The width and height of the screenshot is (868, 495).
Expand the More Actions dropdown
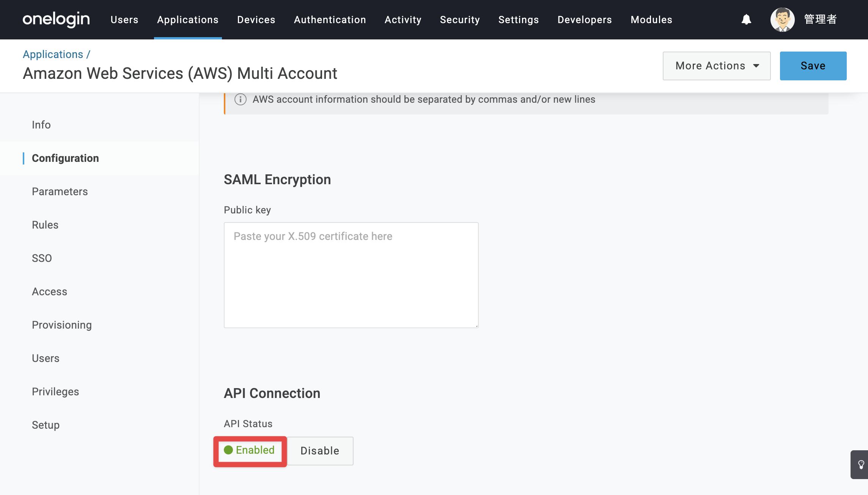pyautogui.click(x=717, y=66)
